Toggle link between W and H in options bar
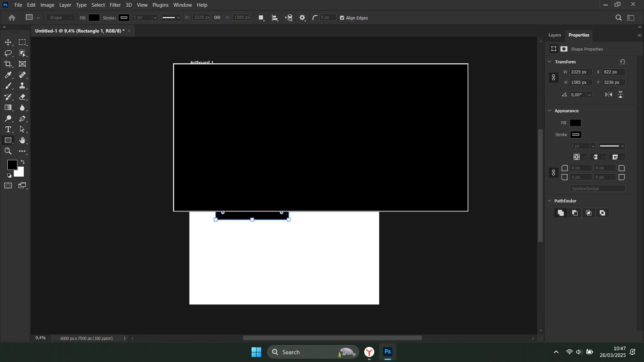644x362 pixels. (217, 18)
